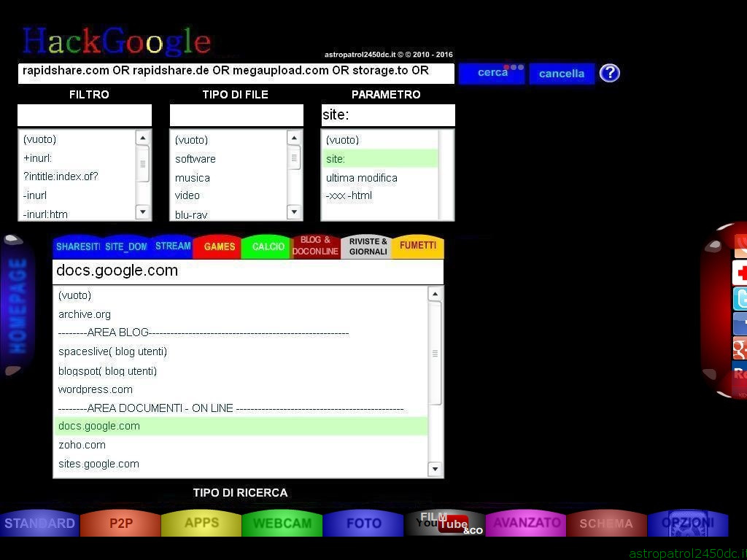This screenshot has width=747, height=560.
Task: Clear the query with the cancella button
Action: (x=562, y=74)
